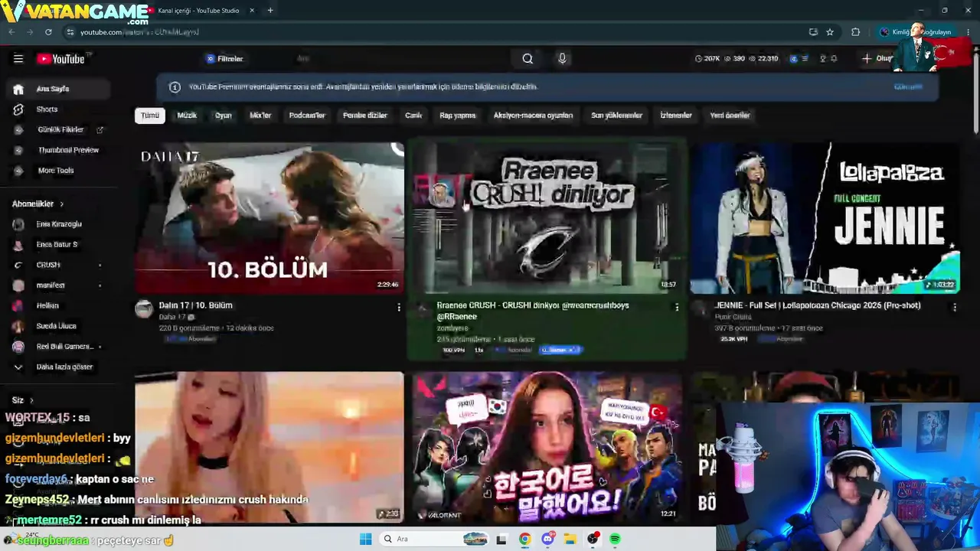Screen dimensions: 980x551
Task: Open the YouTube hamburger guide menu
Action: coord(18,59)
